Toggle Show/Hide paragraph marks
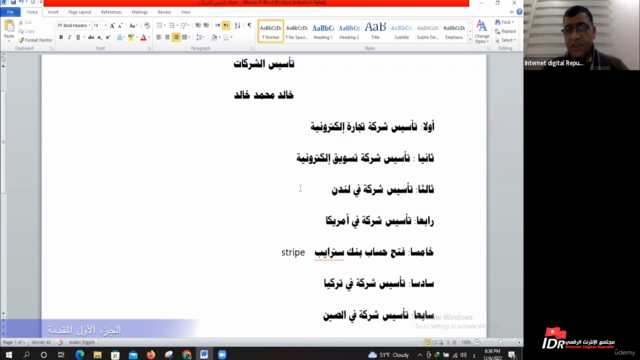Image resolution: width=640 pixels, height=360 pixels. (249, 26)
